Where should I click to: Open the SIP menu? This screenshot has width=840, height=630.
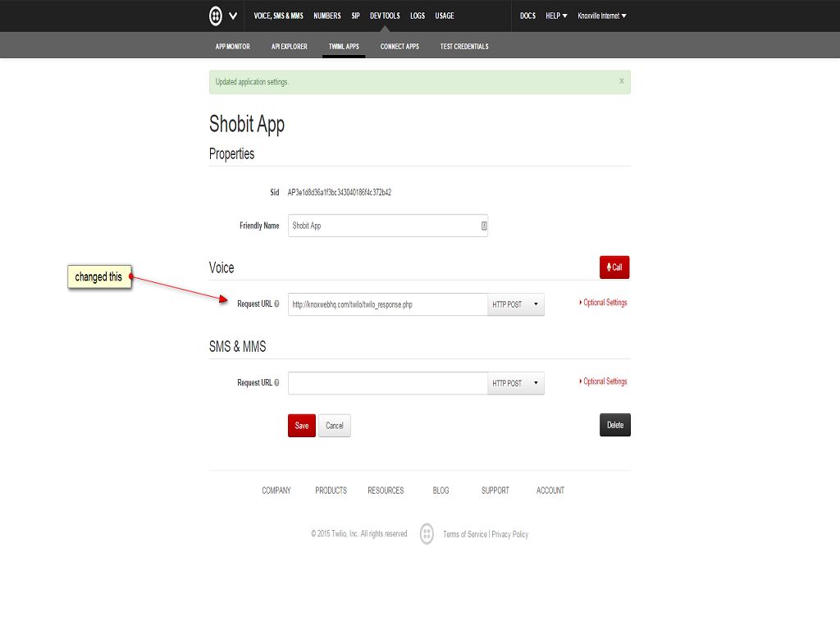point(355,16)
